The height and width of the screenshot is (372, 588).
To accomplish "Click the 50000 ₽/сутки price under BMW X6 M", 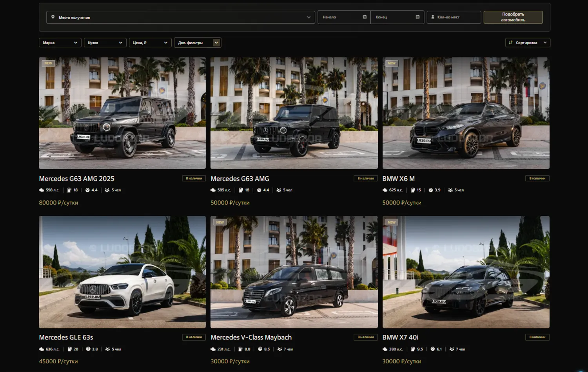I will tap(402, 203).
